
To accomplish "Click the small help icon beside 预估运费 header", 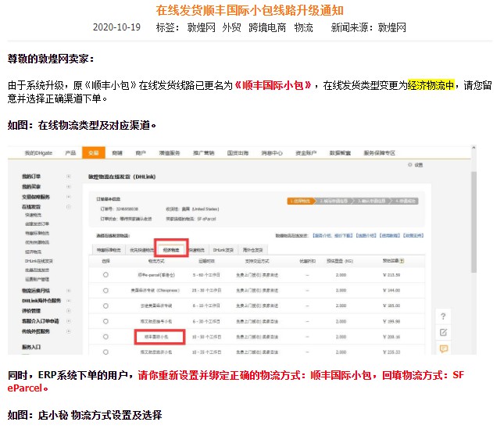I will click(402, 261).
